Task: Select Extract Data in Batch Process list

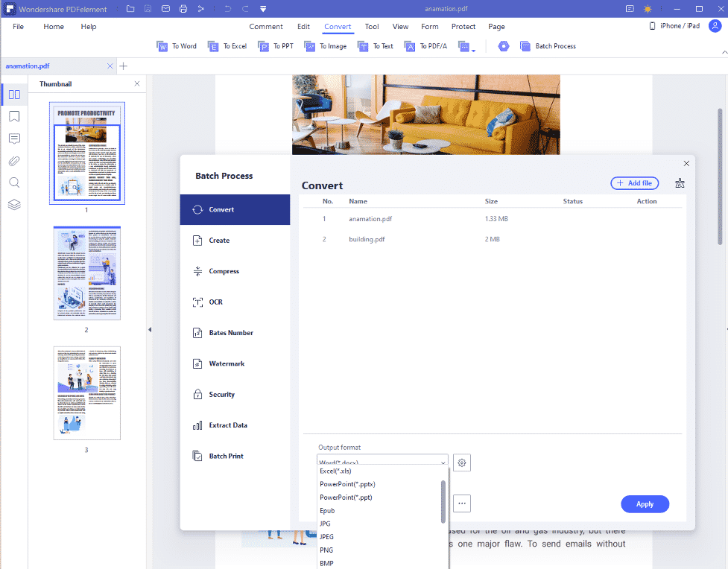Action: (x=235, y=425)
